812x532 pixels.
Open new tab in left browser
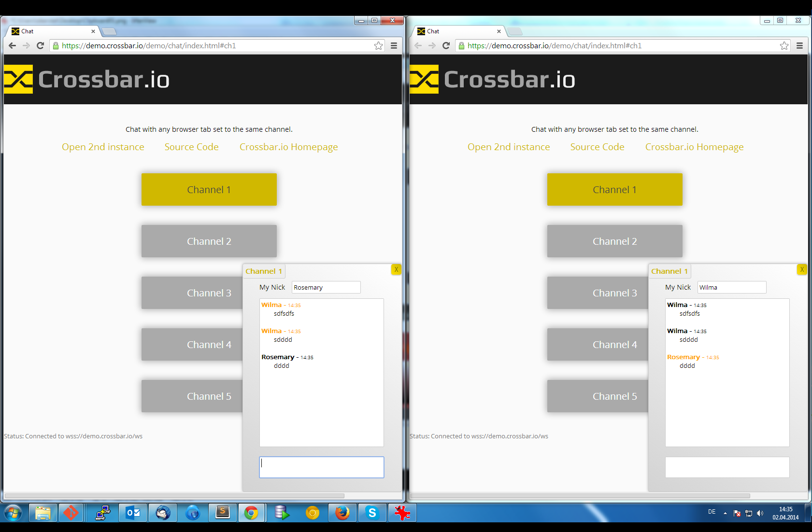pos(110,31)
